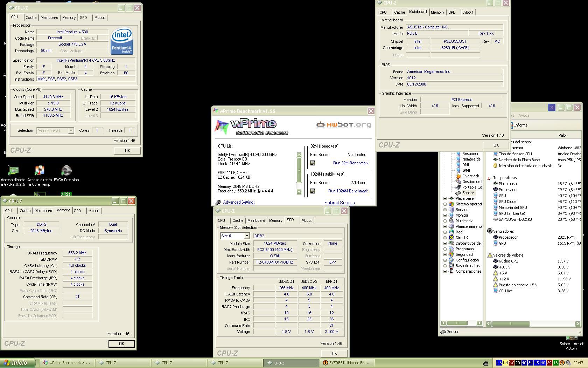Switch to wPrime Benchmark taskbar button
The width and height of the screenshot is (588, 368).
coord(67,363)
